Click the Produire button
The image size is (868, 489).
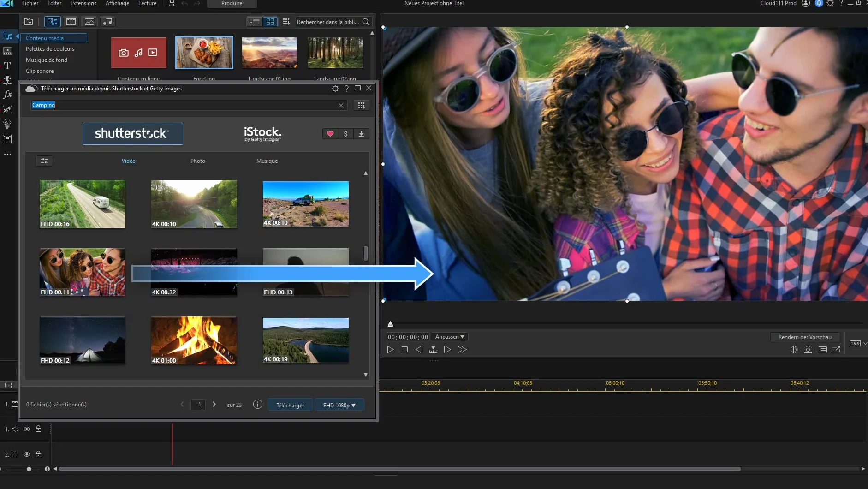(232, 3)
